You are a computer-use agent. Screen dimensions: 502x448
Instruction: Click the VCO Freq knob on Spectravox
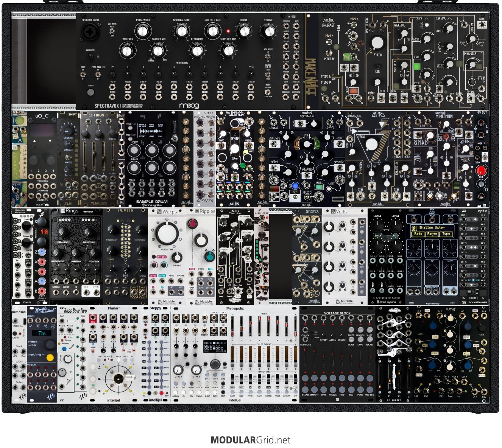pyautogui.click(x=128, y=50)
